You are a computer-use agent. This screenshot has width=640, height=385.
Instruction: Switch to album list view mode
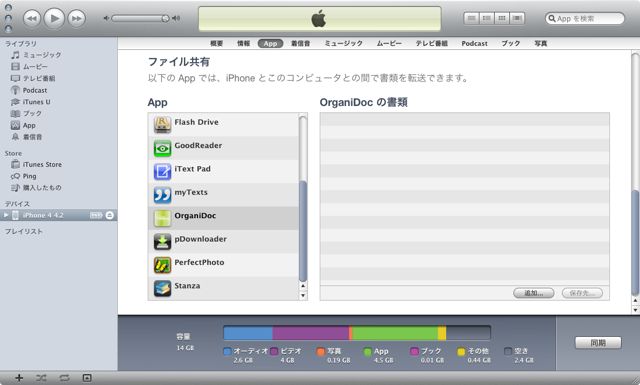(487, 18)
